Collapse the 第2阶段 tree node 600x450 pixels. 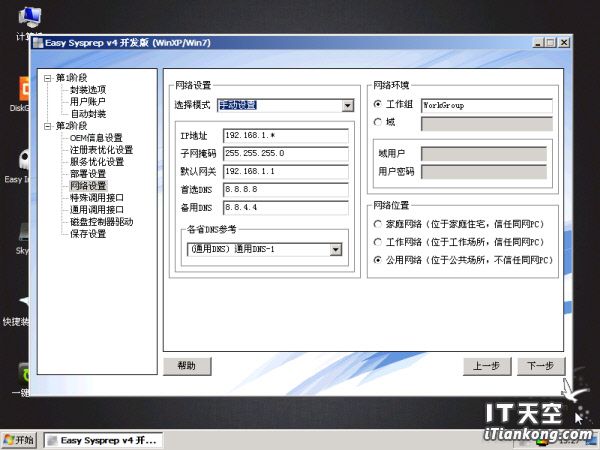(x=47, y=126)
